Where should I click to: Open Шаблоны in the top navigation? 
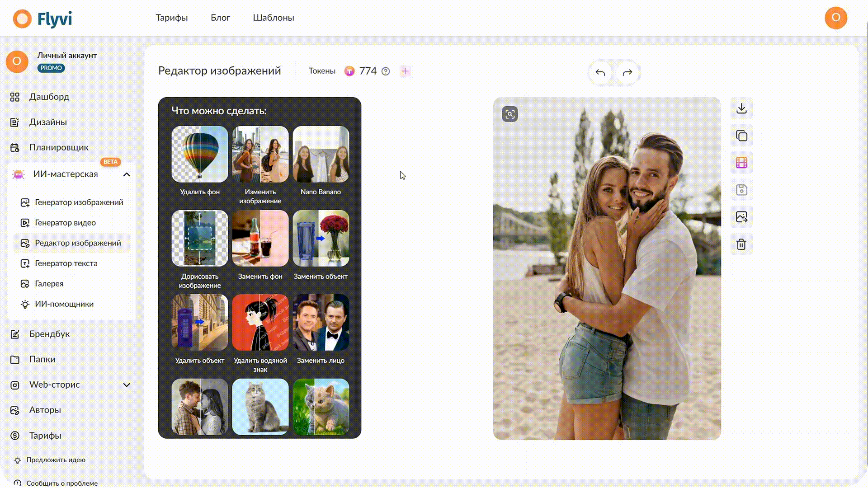[274, 18]
